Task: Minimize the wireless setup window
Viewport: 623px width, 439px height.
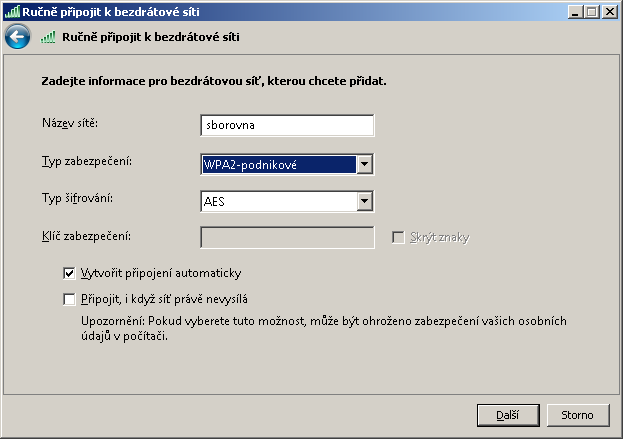Action: [576, 11]
